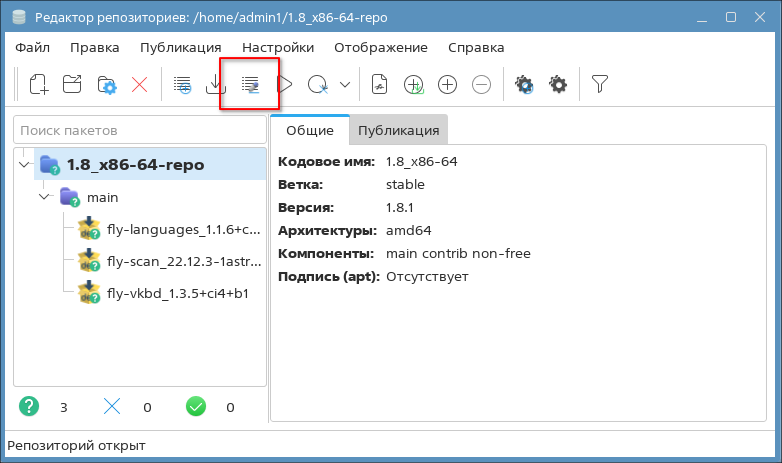Click the circled plus icon in toolbar
Screen dimensions: 782x463
[447, 85]
